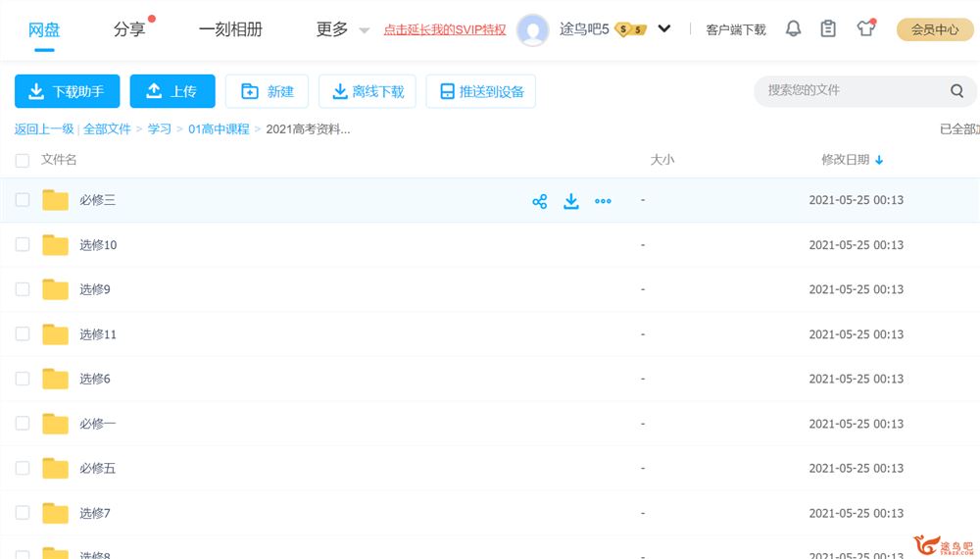This screenshot has width=980, height=559.
Task: Switch to the 分享 tab
Action: tap(129, 29)
